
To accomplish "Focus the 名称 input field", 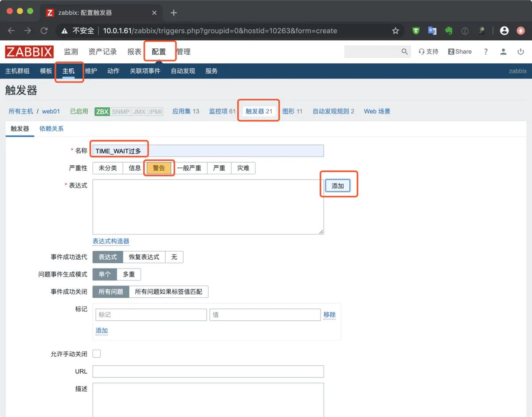I will pos(208,151).
